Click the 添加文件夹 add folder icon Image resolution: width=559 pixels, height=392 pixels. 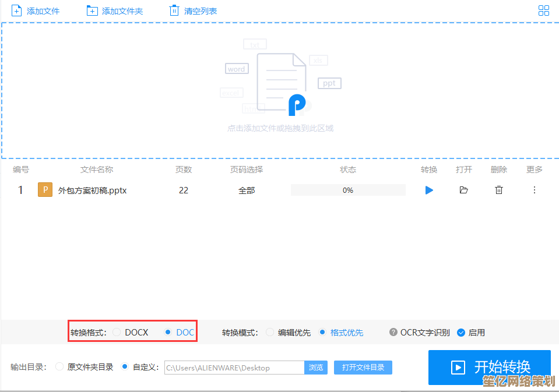(93, 10)
